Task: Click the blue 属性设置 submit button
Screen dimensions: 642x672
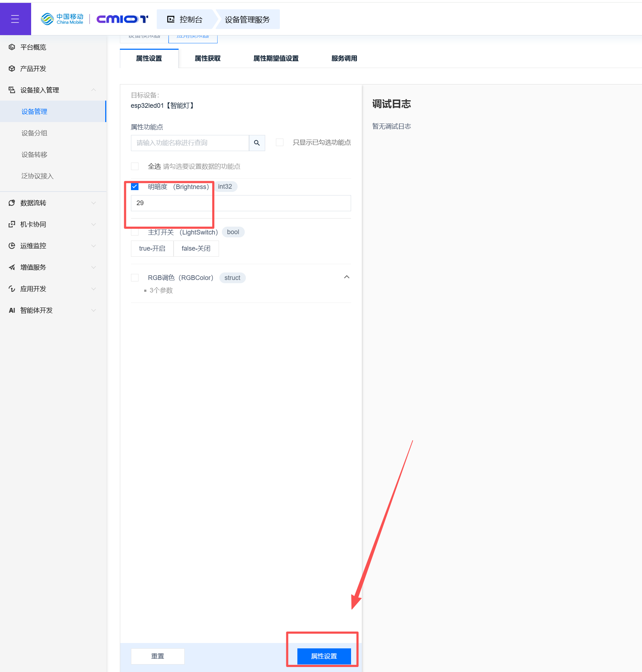Action: pyautogui.click(x=324, y=656)
